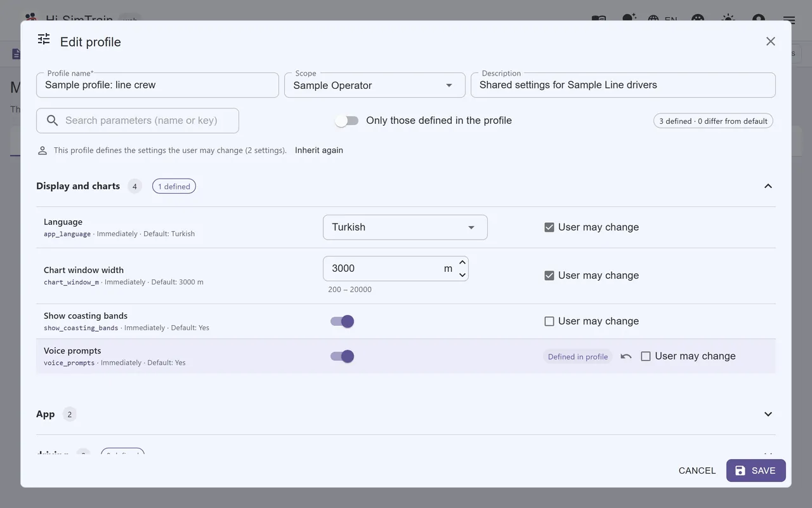
Task: Uncheck User may change for Chart window width
Action: [x=549, y=276]
